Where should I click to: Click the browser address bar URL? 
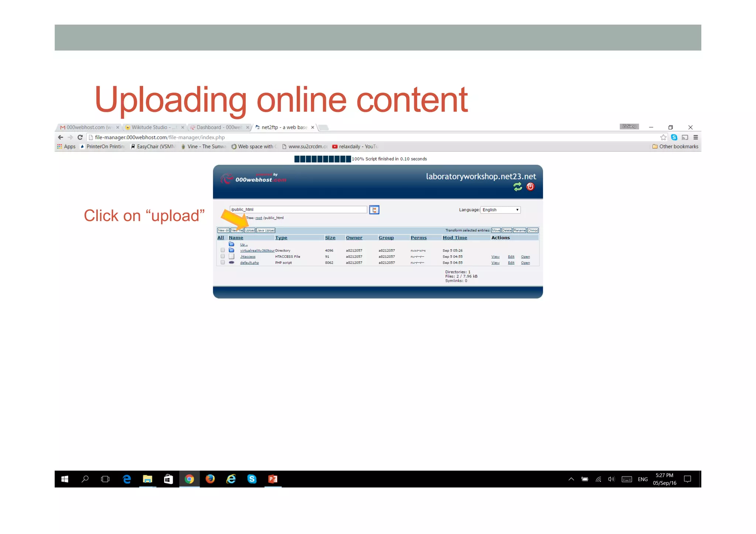(x=160, y=137)
